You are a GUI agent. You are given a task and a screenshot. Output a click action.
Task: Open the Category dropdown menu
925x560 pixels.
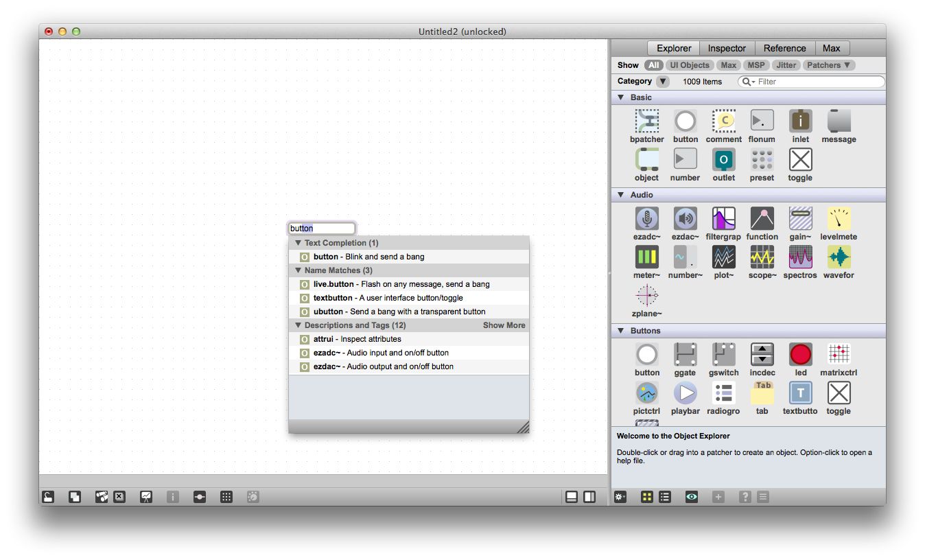[662, 81]
